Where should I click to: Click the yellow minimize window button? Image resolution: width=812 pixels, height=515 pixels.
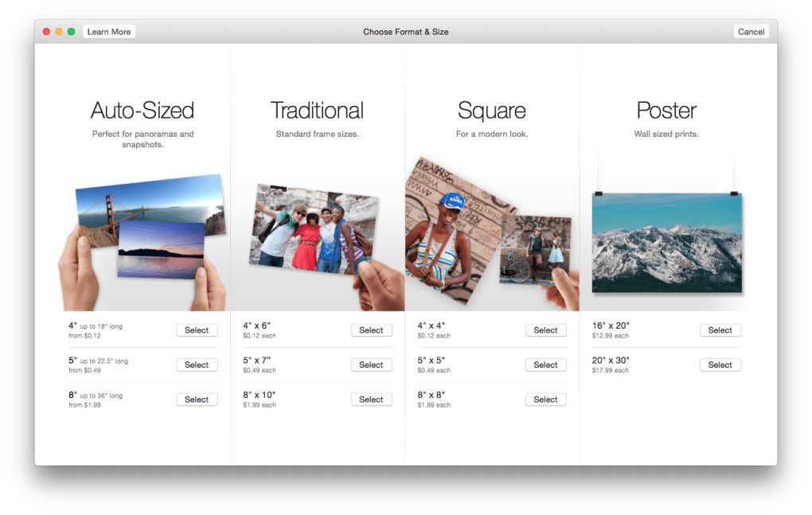click(59, 32)
